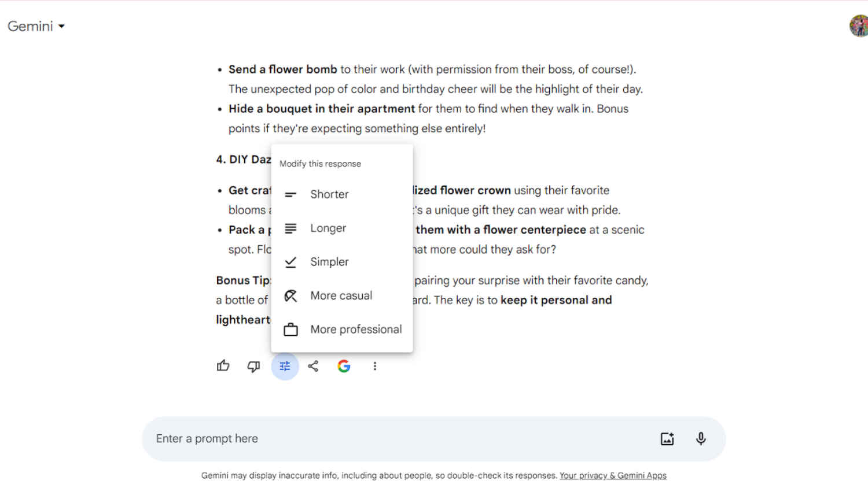Open the share options icon
868x488 pixels.
pyautogui.click(x=313, y=366)
